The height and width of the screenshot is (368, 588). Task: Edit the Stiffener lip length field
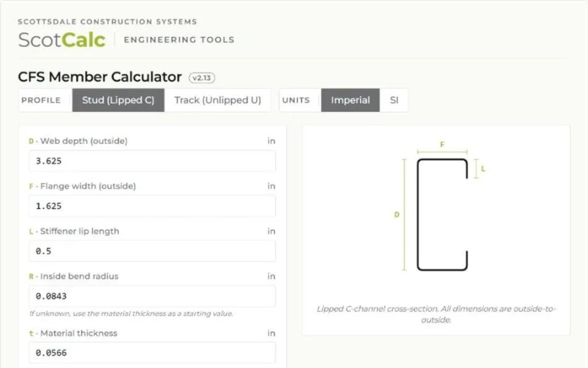click(x=152, y=251)
